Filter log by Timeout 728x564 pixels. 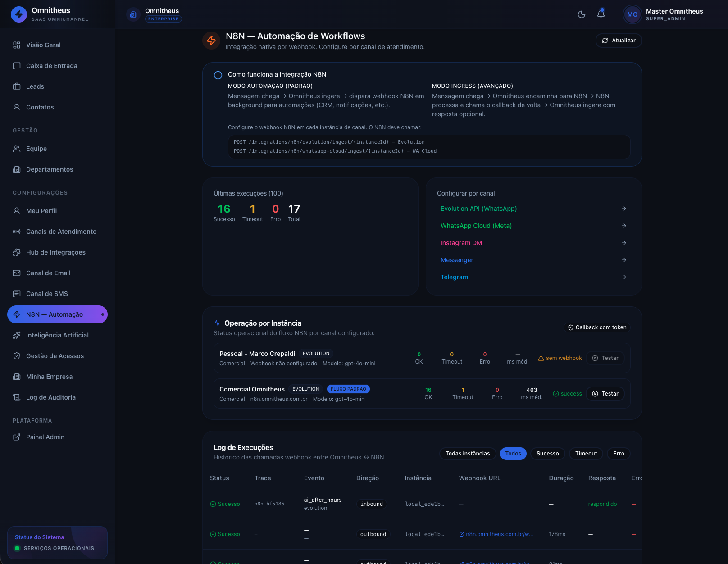586,454
